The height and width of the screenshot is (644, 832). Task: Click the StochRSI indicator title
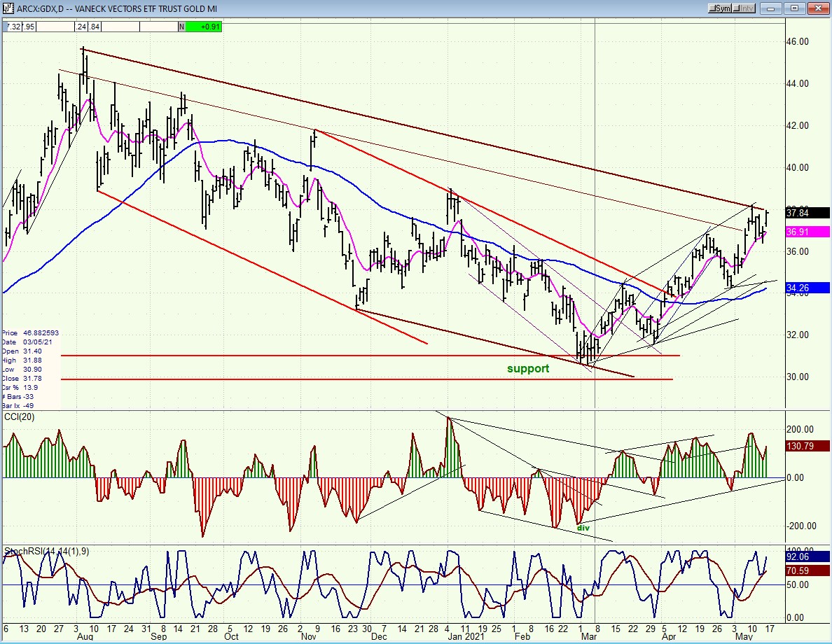coord(46,552)
